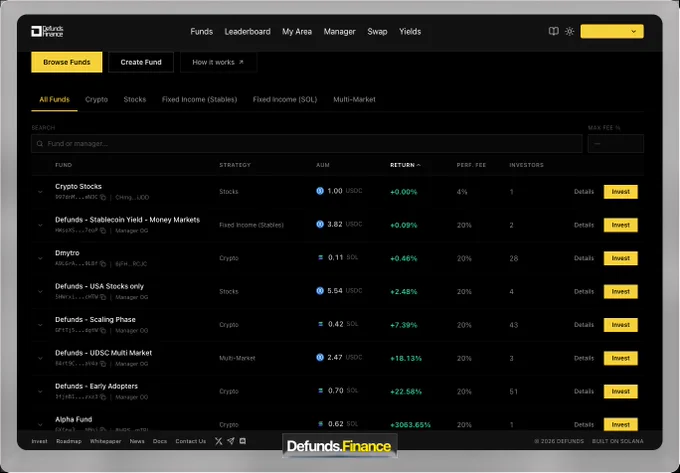Viewport: 680px width, 473px height.
Task: Select Fixed Income (SOL) tab
Action: [285, 99]
